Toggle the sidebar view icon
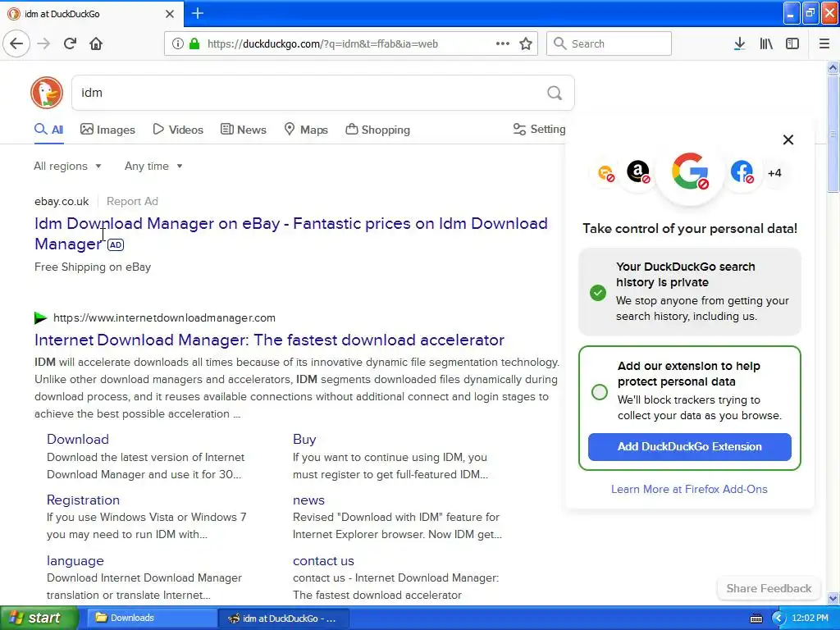The height and width of the screenshot is (630, 840). point(792,43)
